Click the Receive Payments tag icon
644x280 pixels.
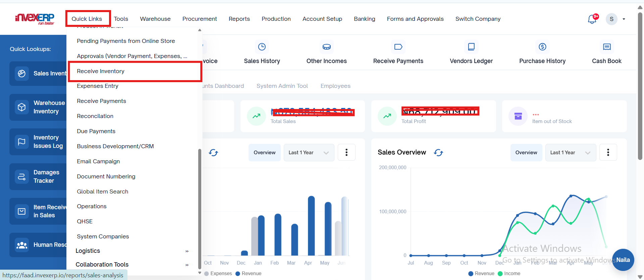pyautogui.click(x=398, y=47)
